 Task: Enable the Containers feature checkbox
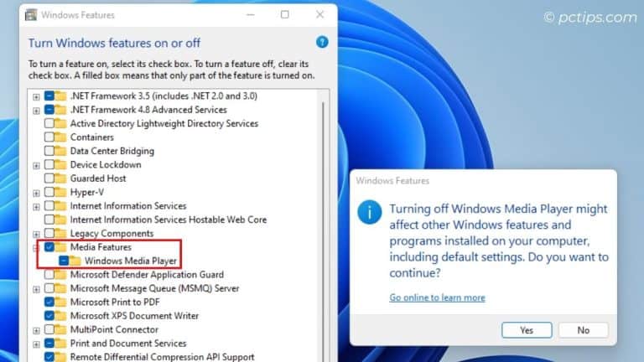click(49, 137)
